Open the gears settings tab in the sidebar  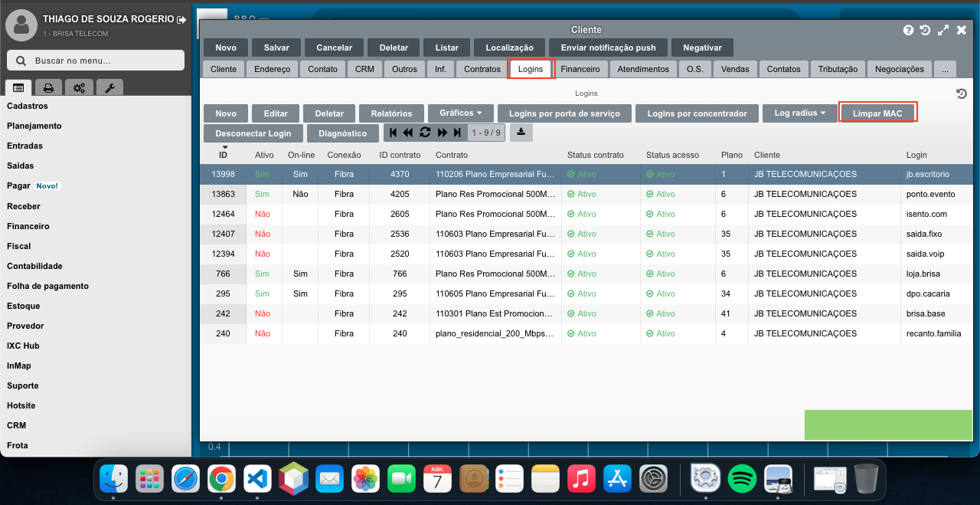79,87
